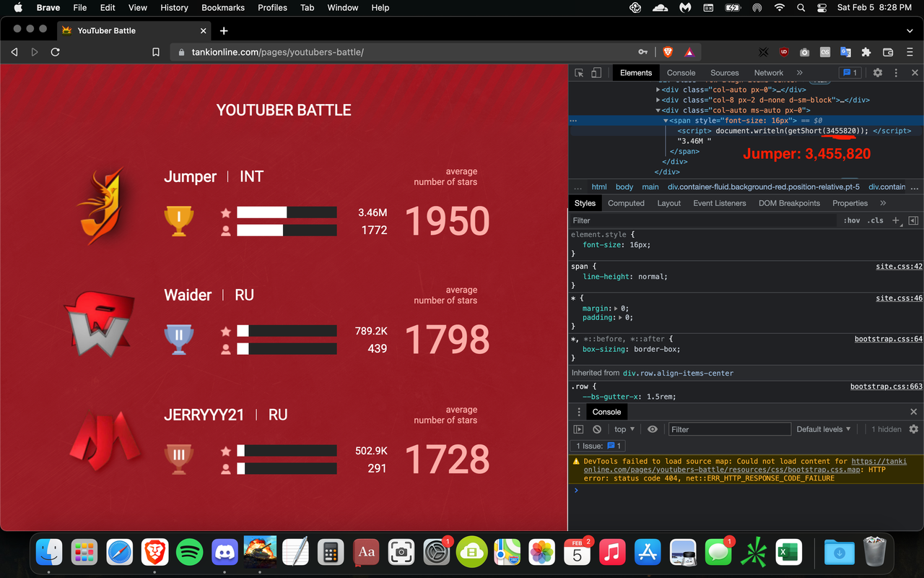Add new style rule with plus icon
924x578 pixels.
[896, 220]
